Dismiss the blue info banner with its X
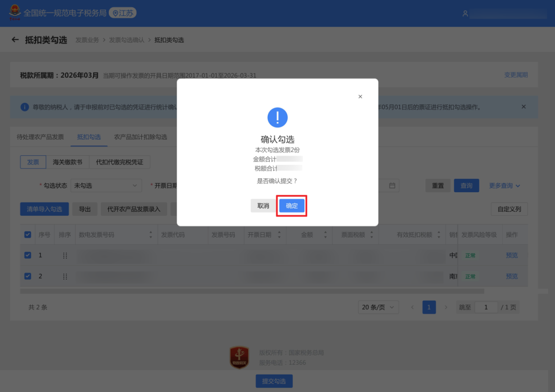 [524, 106]
